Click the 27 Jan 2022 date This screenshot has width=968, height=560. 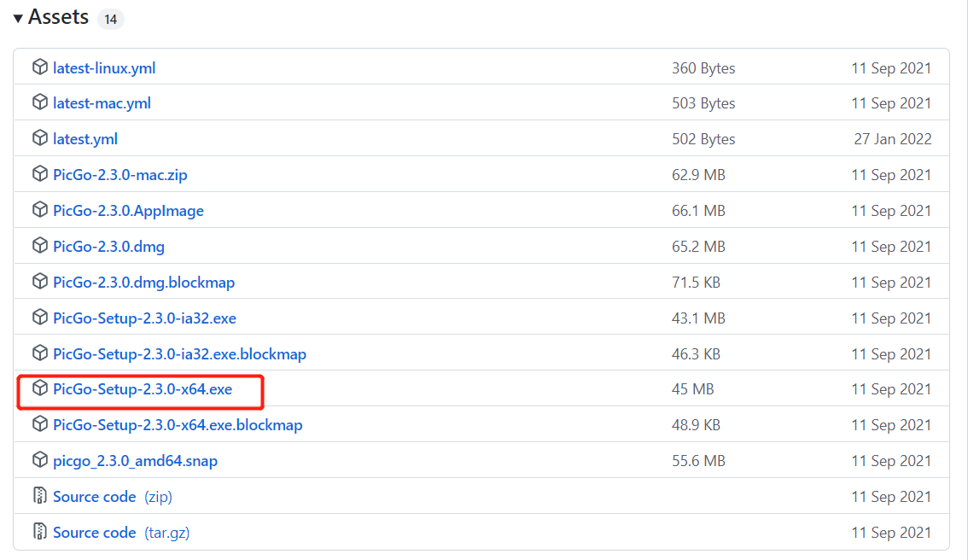(893, 139)
